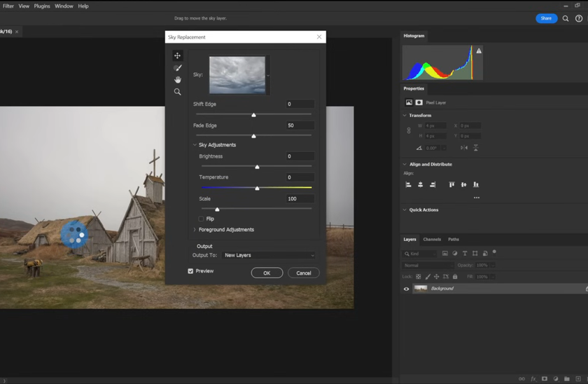The image size is (588, 384).
Task: Filter layers by pixel layers
Action: point(445,254)
